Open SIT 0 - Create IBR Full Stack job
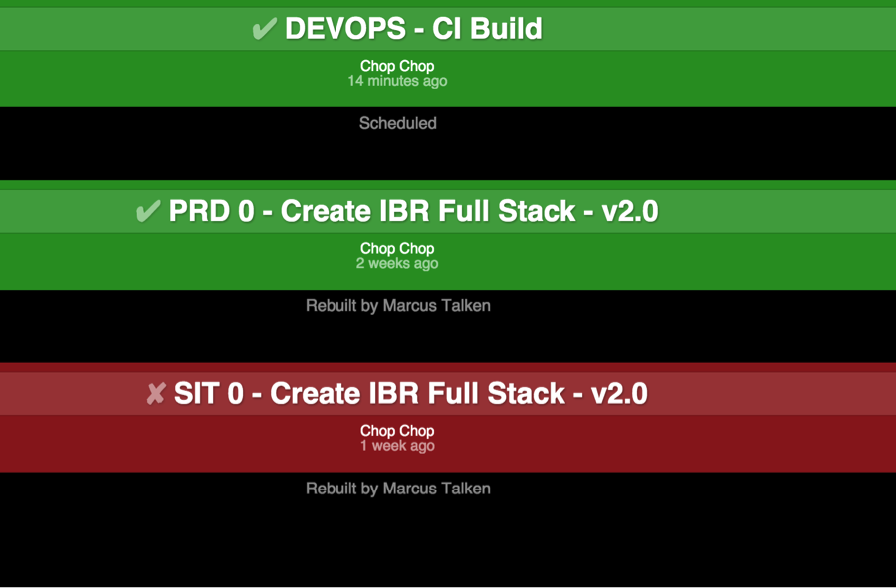 click(x=410, y=394)
